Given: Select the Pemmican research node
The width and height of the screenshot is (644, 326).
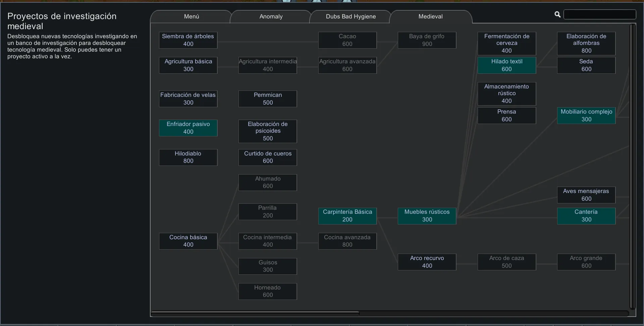Looking at the screenshot, I should tap(267, 99).
